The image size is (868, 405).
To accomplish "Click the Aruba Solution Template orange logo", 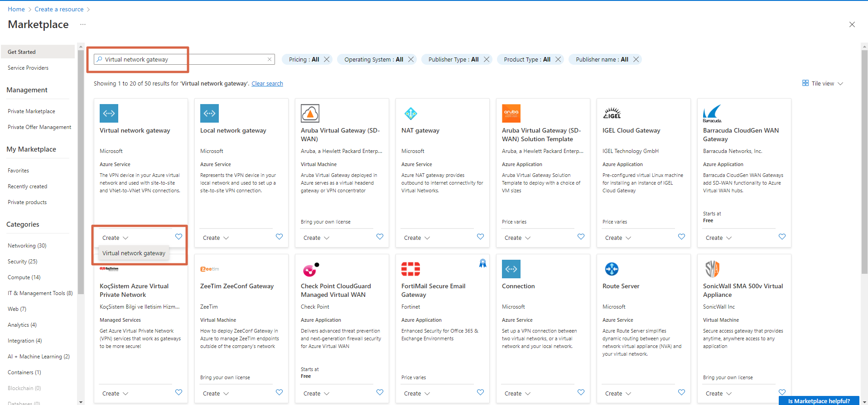I will point(511,113).
